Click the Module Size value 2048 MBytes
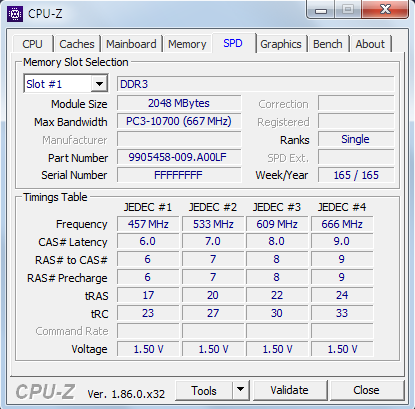The height and width of the screenshot is (409, 415). click(x=179, y=103)
